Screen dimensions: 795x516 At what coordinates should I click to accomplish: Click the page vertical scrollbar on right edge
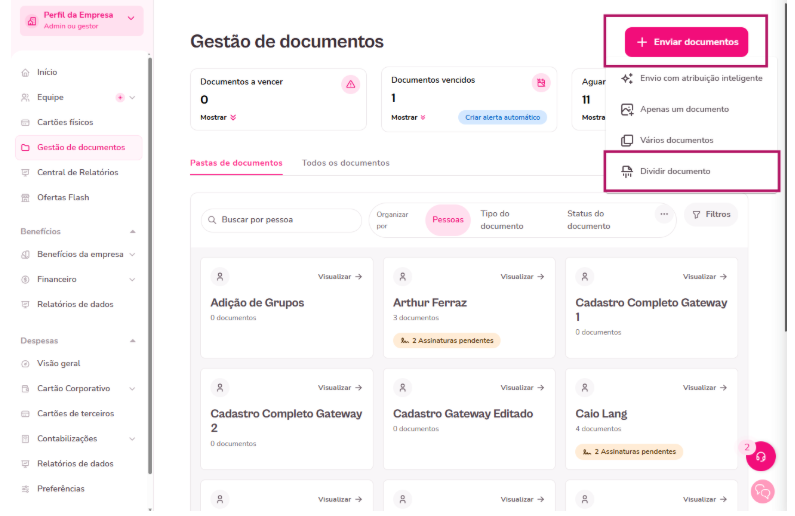785,167
